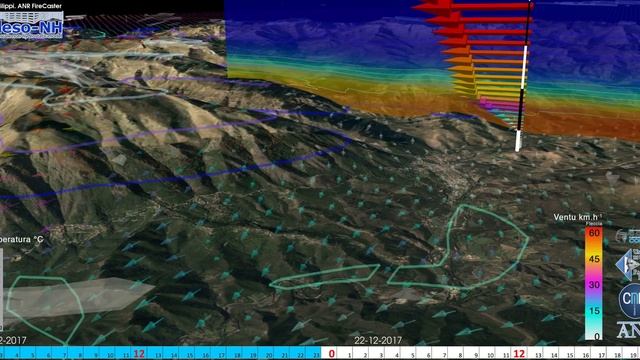Click the ANR logo at bottom right
Viewport: 640px width, 360px height.
click(x=629, y=330)
